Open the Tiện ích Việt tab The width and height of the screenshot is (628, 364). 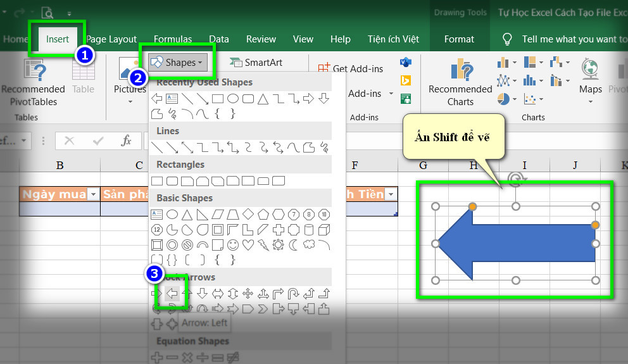393,39
